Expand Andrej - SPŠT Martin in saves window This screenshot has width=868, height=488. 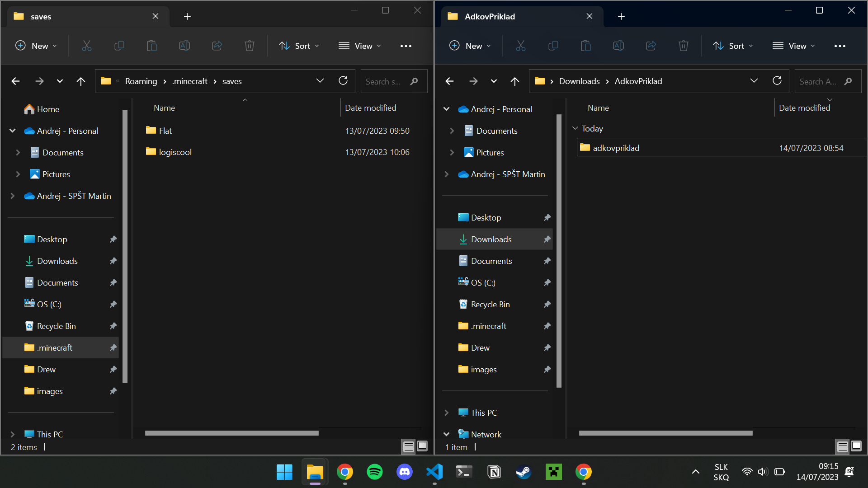(13, 196)
